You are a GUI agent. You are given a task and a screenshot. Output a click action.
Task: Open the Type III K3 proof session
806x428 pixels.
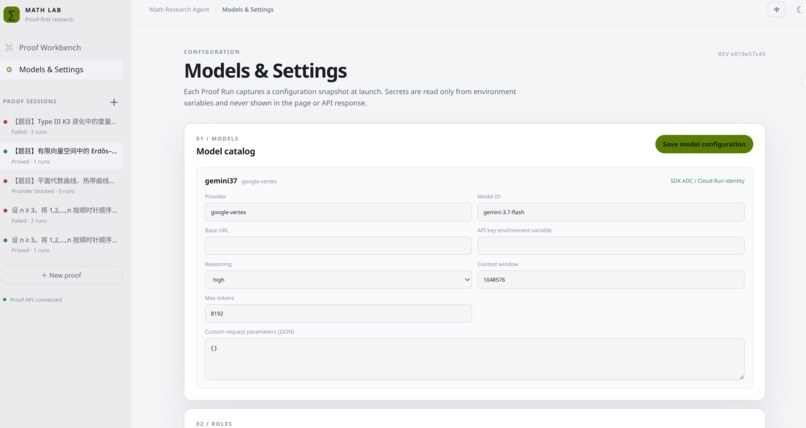pos(61,126)
